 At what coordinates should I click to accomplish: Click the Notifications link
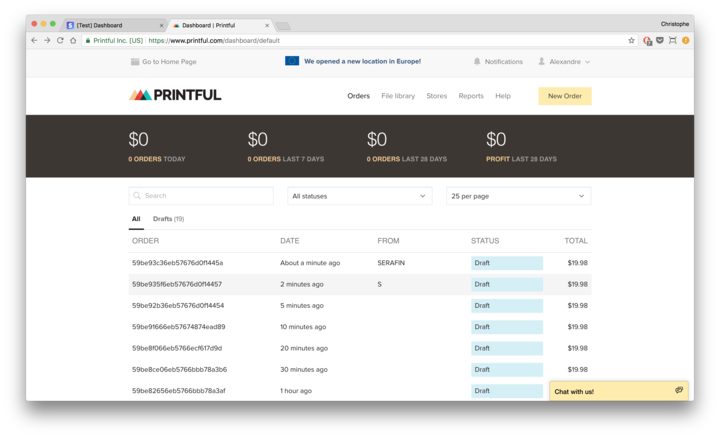(x=503, y=62)
